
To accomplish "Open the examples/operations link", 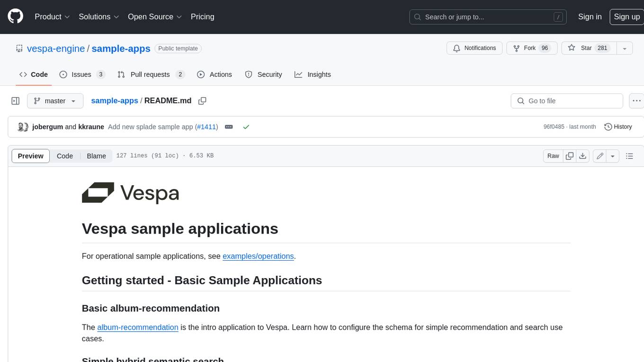I will pyautogui.click(x=258, y=256).
